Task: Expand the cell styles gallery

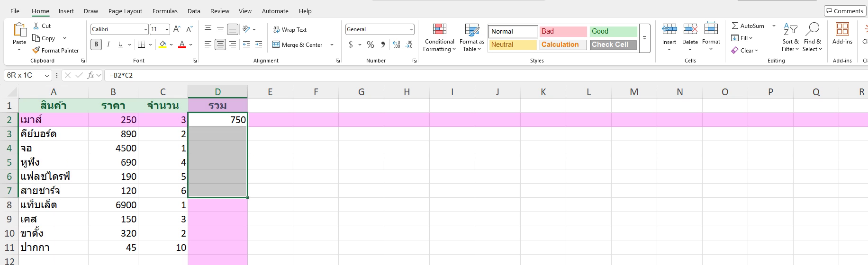Action: click(644, 38)
